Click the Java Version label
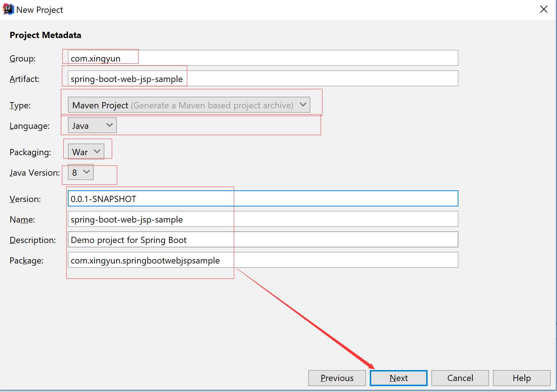Viewport: 557px width, 392px height. coord(35,173)
